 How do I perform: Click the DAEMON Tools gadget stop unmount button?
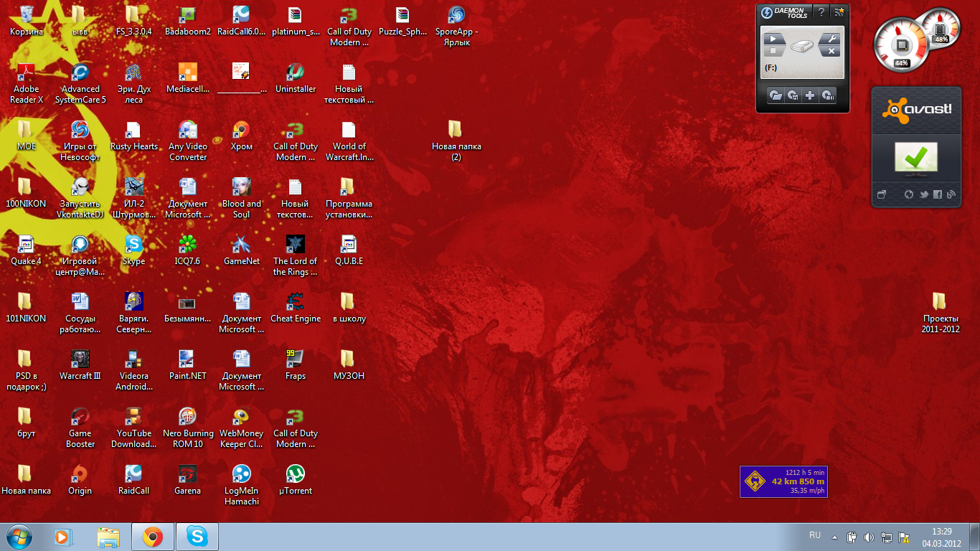[773, 52]
